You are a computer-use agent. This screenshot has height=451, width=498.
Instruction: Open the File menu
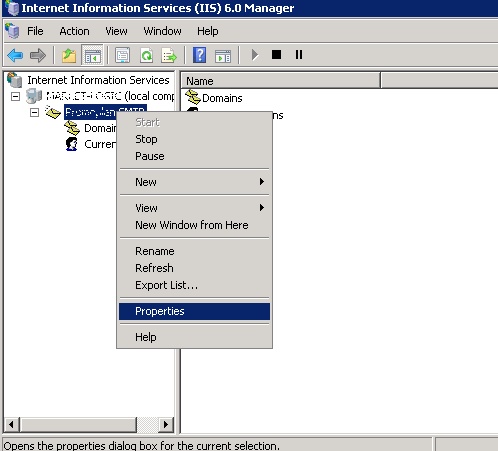(35, 31)
